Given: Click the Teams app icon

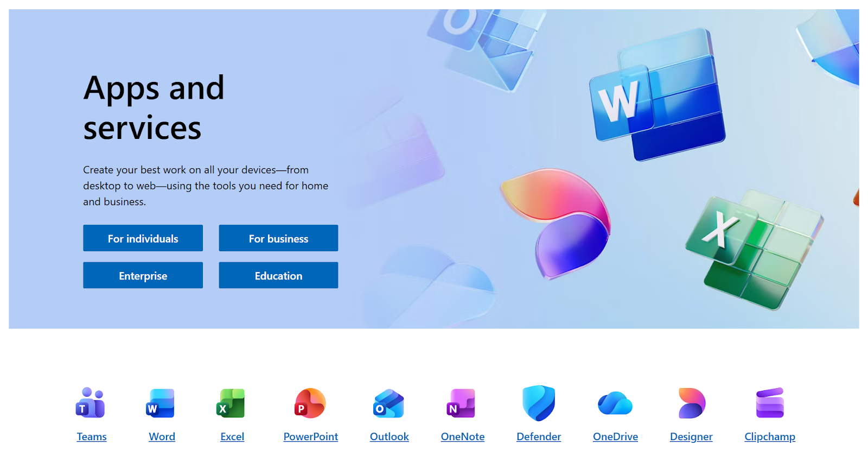Looking at the screenshot, I should 91,403.
